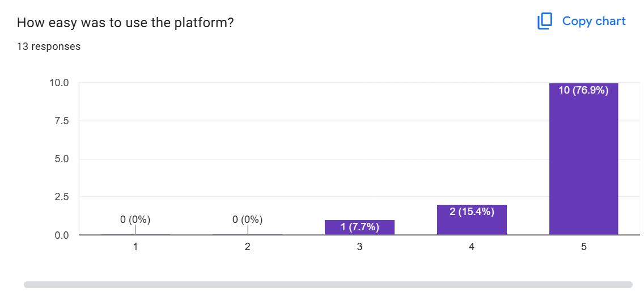Click the 2.5 y-axis value
Viewport: 644px width, 308px height.
coord(61,197)
